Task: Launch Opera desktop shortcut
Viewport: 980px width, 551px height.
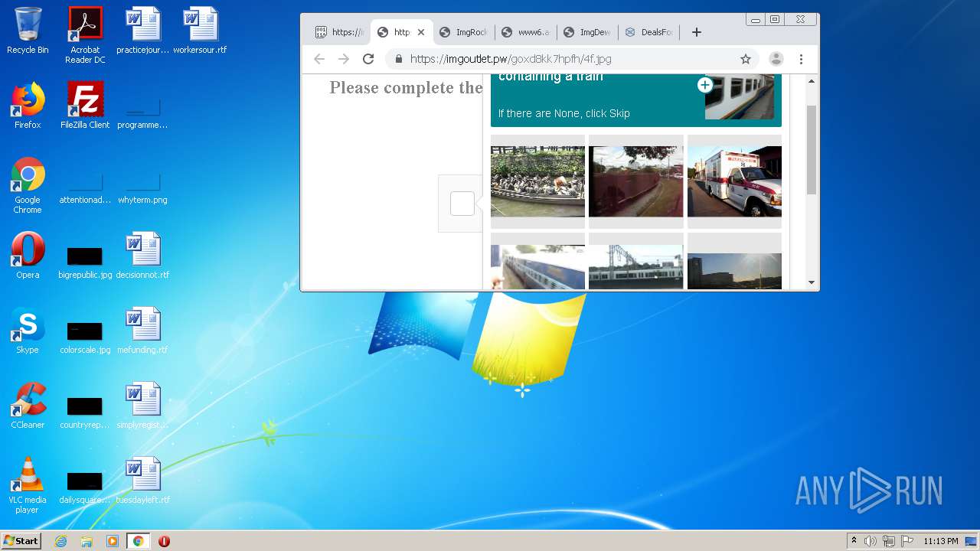Action: pyautogui.click(x=28, y=256)
